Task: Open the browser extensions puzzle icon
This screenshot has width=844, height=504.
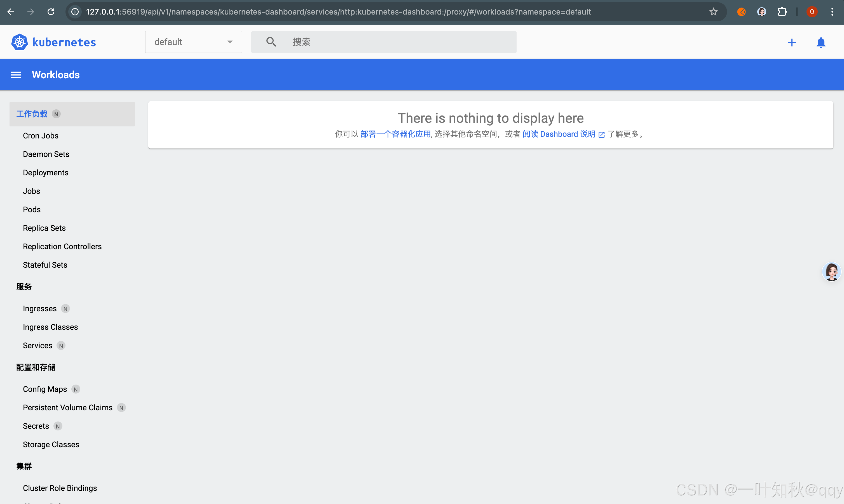Action: point(782,12)
